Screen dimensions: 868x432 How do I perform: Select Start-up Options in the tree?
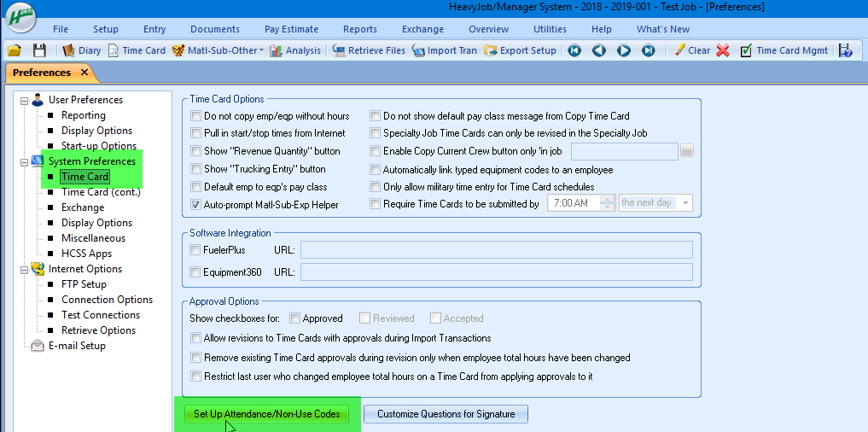tap(99, 146)
